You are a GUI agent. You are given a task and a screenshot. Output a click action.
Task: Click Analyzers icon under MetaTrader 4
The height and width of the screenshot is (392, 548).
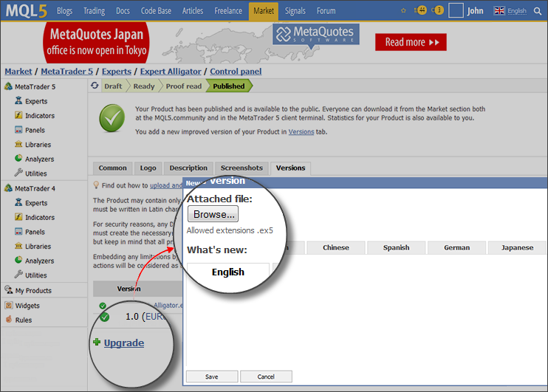(18, 260)
